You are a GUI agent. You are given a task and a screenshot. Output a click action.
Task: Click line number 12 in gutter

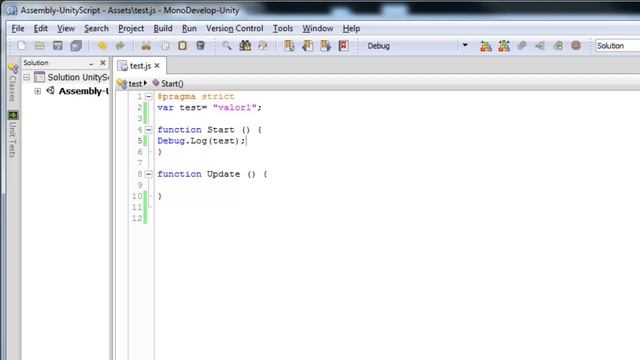(137, 218)
